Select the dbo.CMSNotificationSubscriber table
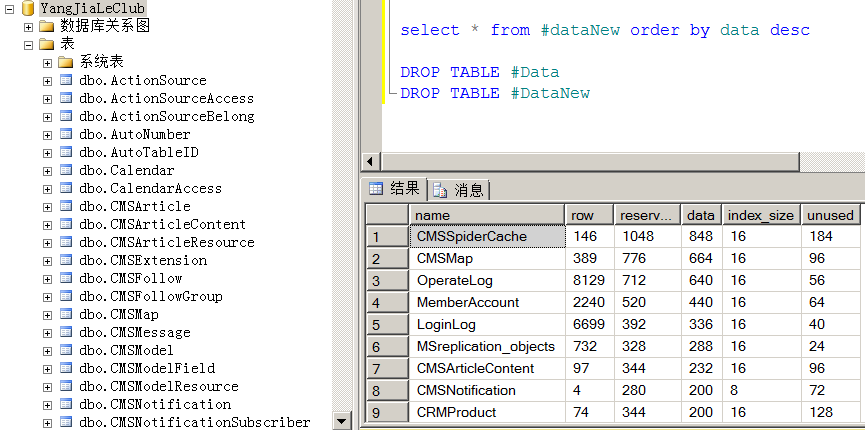Viewport: 865px width, 430px height. click(x=194, y=422)
